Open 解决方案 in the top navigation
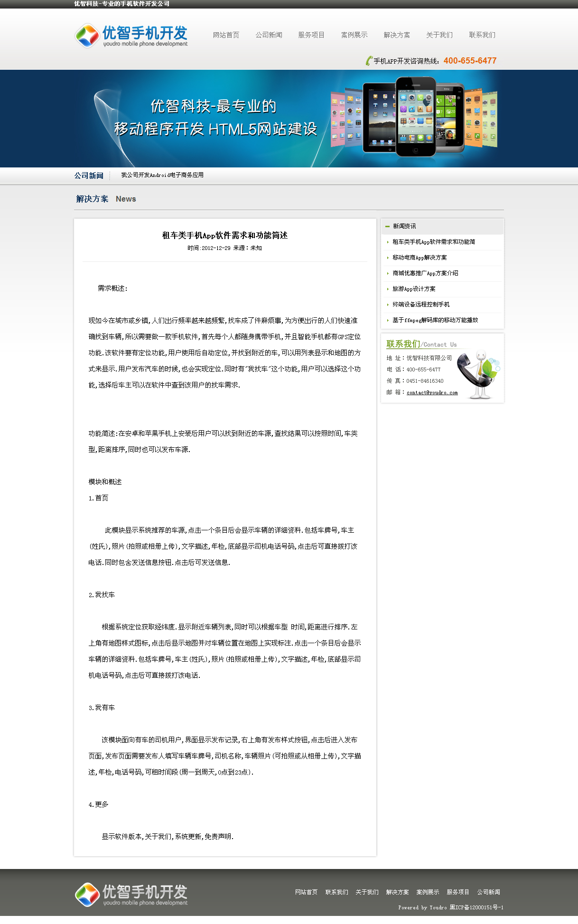Viewport: 578px width, 924px height. (397, 35)
